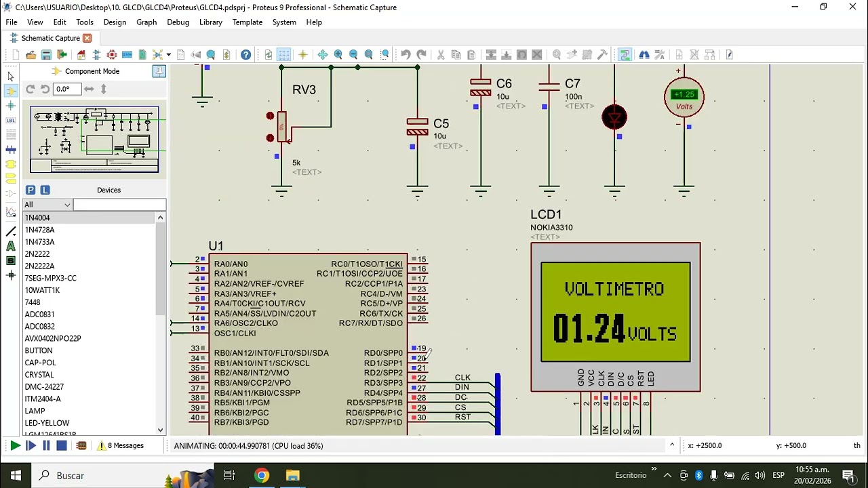This screenshot has height=488, width=868.
Task: Pause the running simulation
Action: (46, 446)
